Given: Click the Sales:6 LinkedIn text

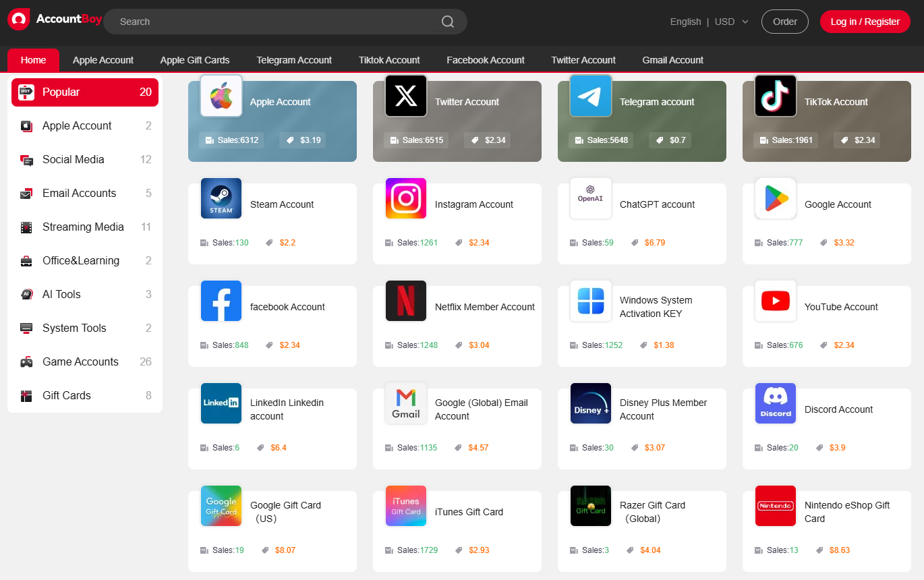Looking at the screenshot, I should click(226, 448).
